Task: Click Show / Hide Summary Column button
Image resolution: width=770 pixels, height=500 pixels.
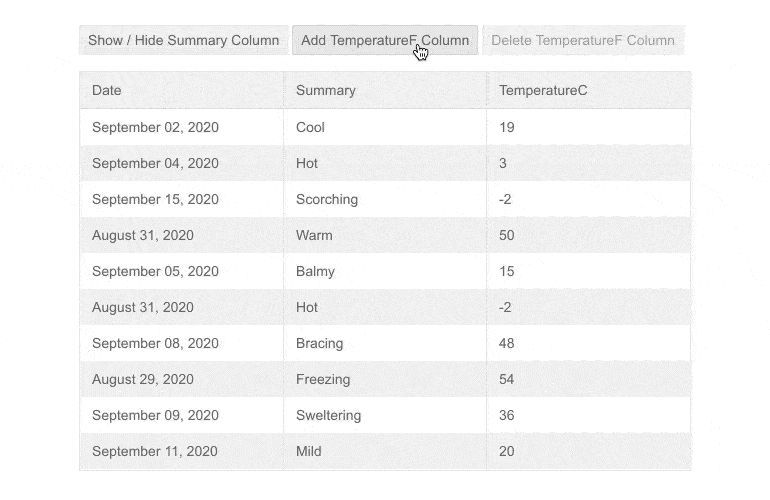Action: click(183, 41)
